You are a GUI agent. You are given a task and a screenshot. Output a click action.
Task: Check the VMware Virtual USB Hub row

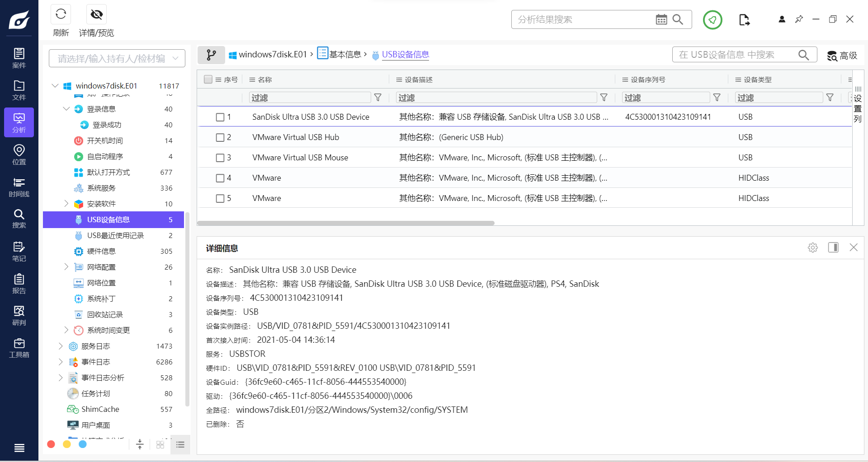click(x=220, y=137)
